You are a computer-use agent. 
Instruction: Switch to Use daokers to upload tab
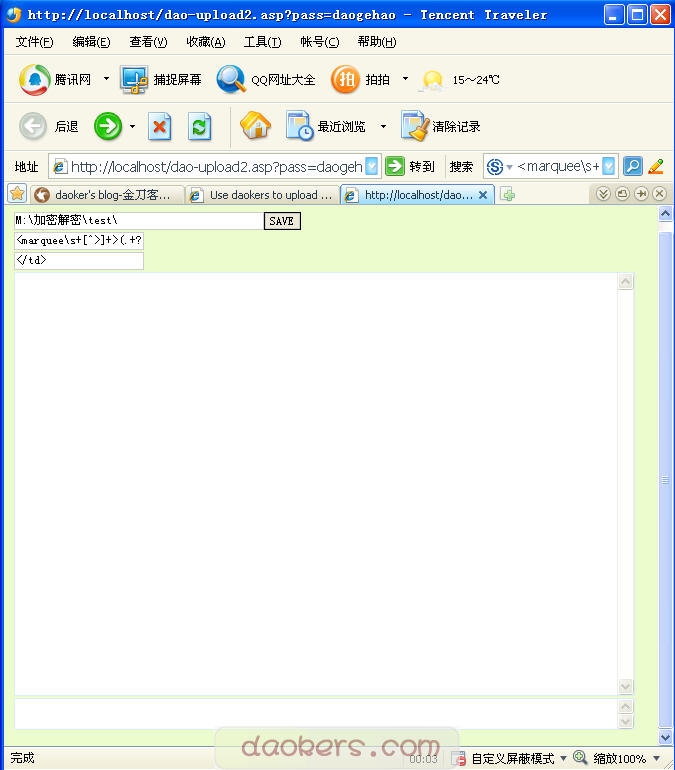pyautogui.click(x=262, y=195)
